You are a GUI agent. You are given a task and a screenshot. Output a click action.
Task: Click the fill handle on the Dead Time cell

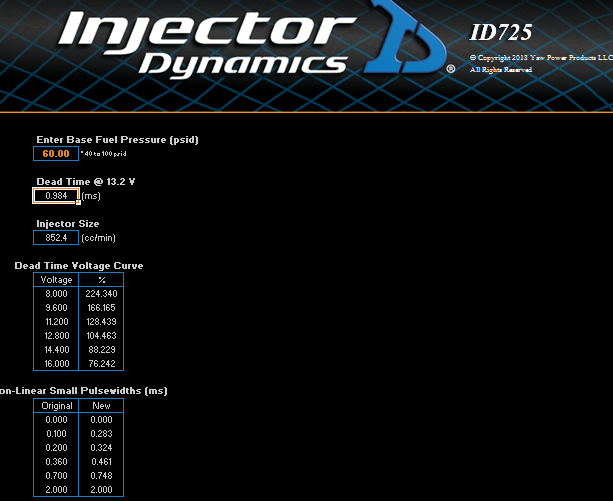point(78,202)
